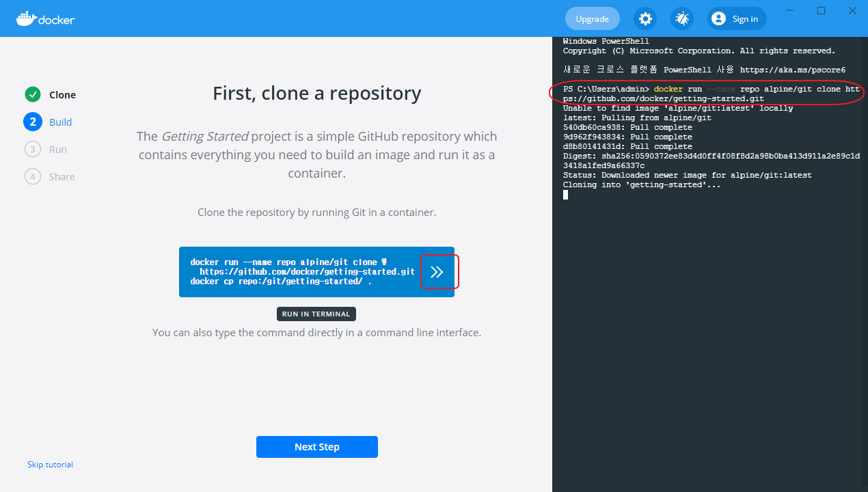
Task: Minimize the Docker window
Action: [x=790, y=10]
